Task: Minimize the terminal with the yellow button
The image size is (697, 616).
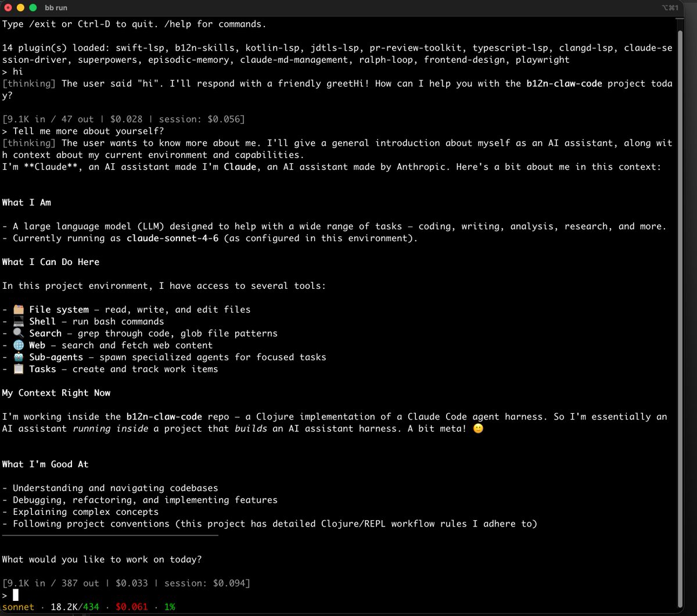Action: (x=20, y=8)
